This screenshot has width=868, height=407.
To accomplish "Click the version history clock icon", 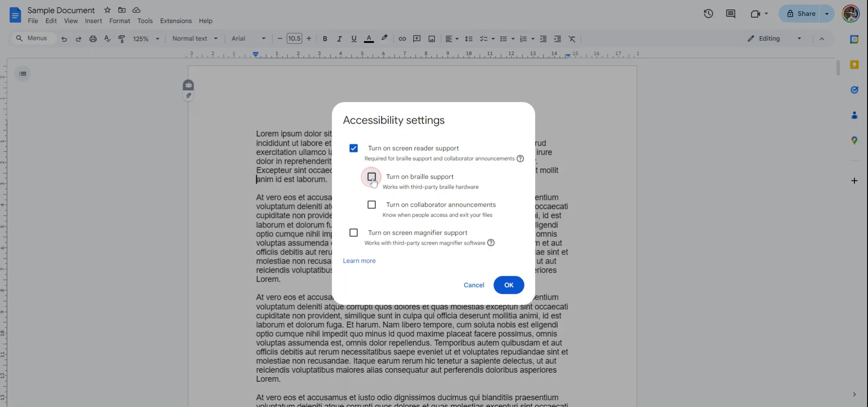I will pos(708,14).
